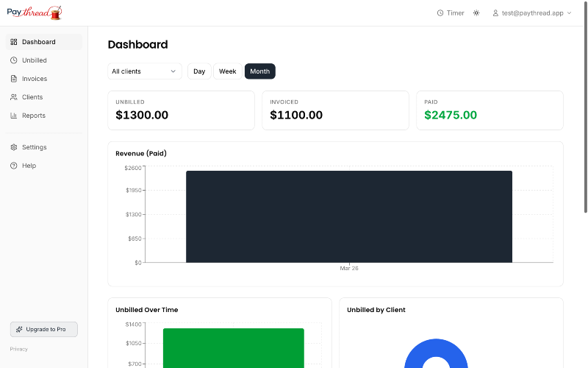Click the Help question-mark icon in sidebar

tap(14, 166)
